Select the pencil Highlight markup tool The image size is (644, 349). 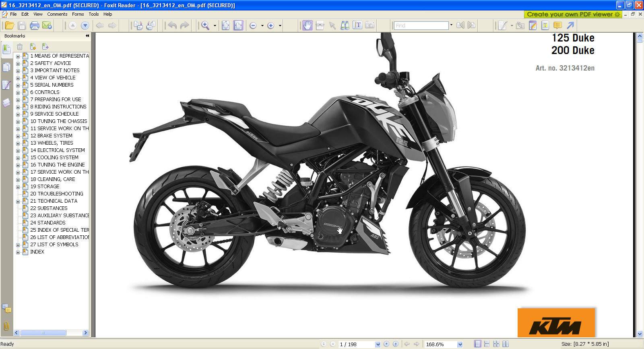[533, 25]
